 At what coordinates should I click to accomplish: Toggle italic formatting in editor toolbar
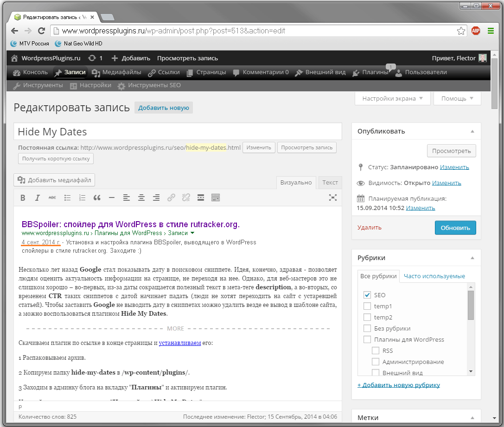(x=37, y=198)
